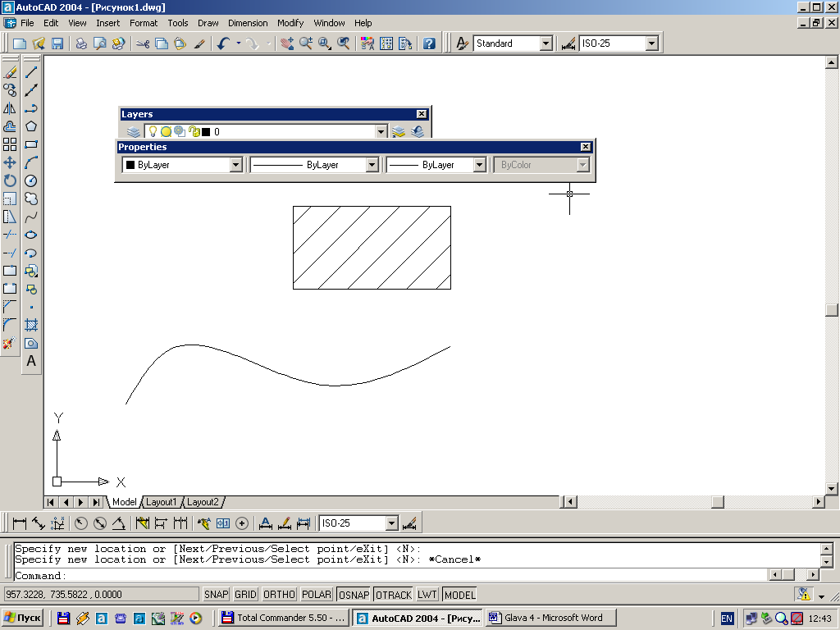Viewport: 840px width, 630px height.
Task: Open the Modify menu
Action: pyautogui.click(x=290, y=23)
